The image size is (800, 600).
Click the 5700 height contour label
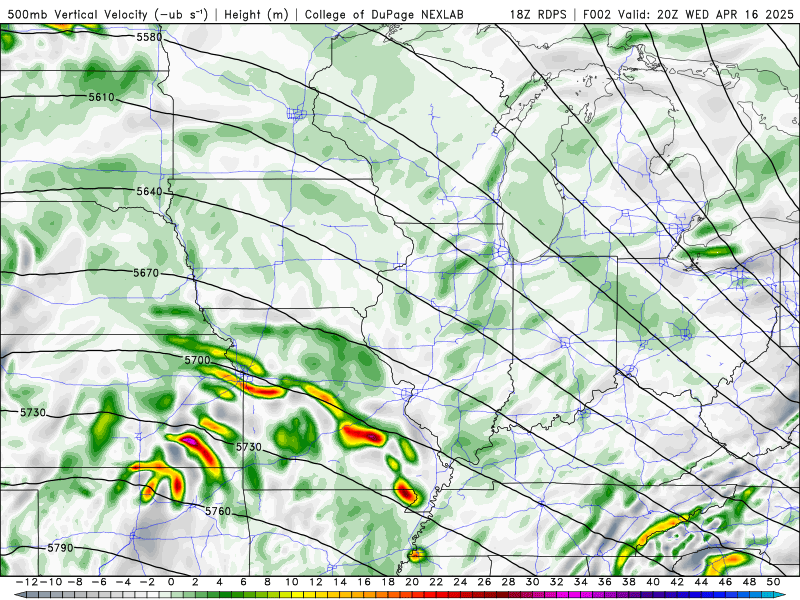(x=197, y=360)
